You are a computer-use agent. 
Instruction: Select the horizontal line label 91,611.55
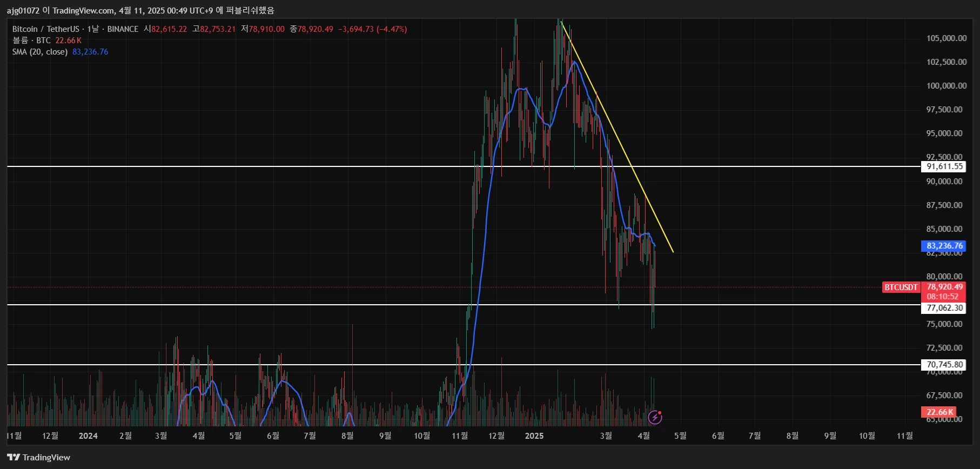(x=944, y=166)
